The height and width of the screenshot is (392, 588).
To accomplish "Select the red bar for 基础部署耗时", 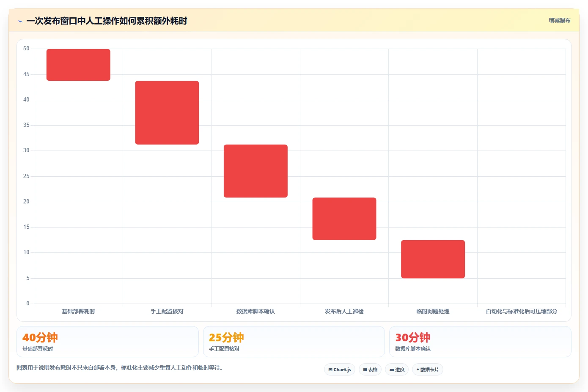I will click(78, 65).
